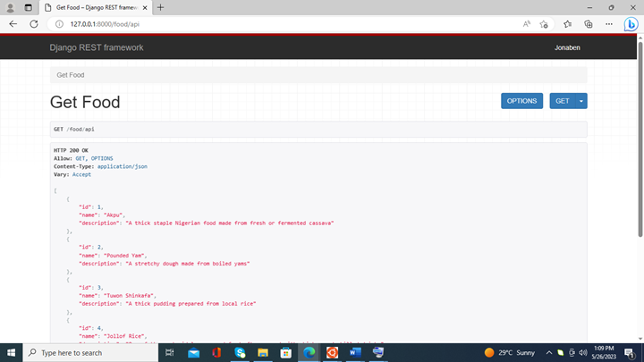Add this page to favorites star
Screen dimensions: 644x362
(x=544, y=24)
